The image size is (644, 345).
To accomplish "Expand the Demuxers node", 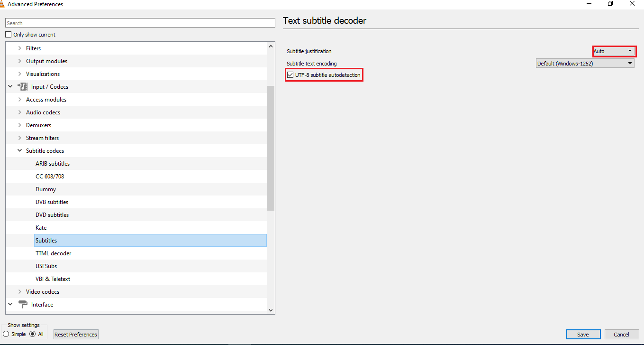I will (x=19, y=125).
